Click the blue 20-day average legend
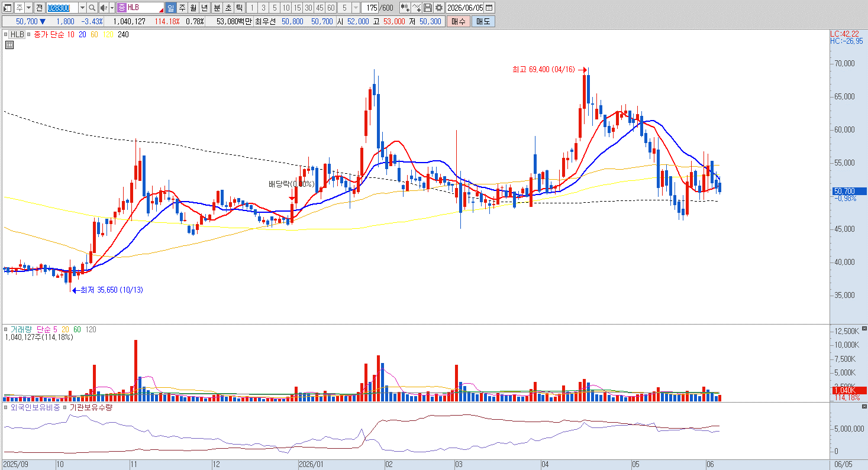 pyautogui.click(x=83, y=34)
